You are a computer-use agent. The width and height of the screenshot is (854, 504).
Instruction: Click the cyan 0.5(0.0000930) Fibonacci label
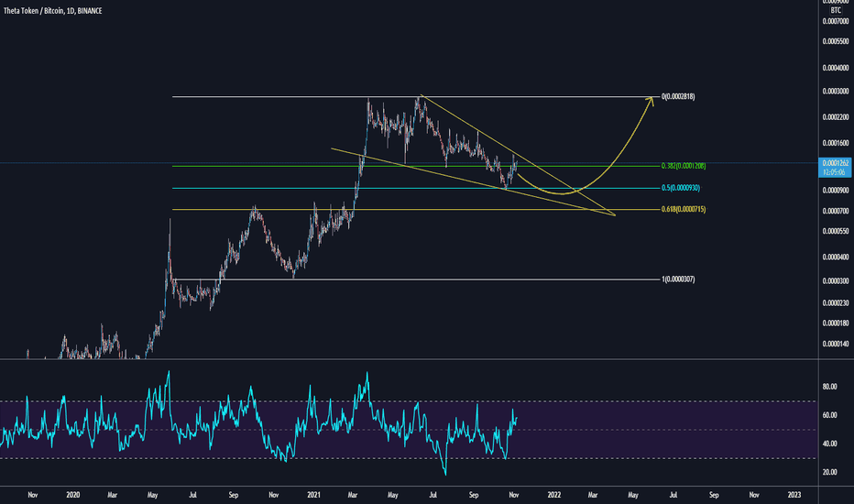click(681, 188)
